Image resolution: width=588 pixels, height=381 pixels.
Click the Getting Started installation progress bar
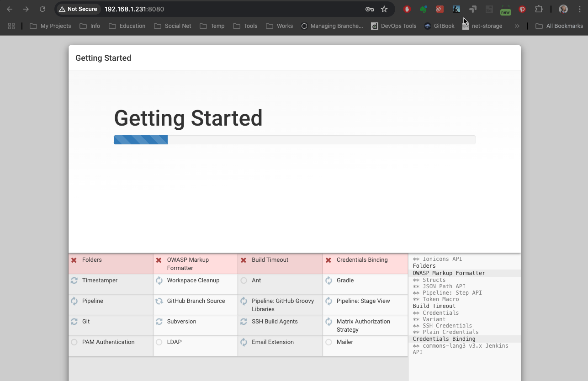tap(294, 140)
